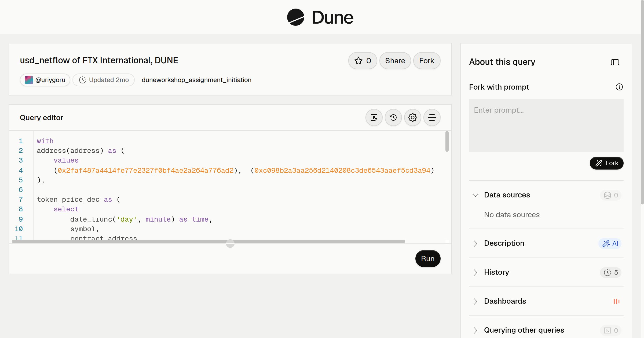Click the Dune logo

[x=320, y=17]
